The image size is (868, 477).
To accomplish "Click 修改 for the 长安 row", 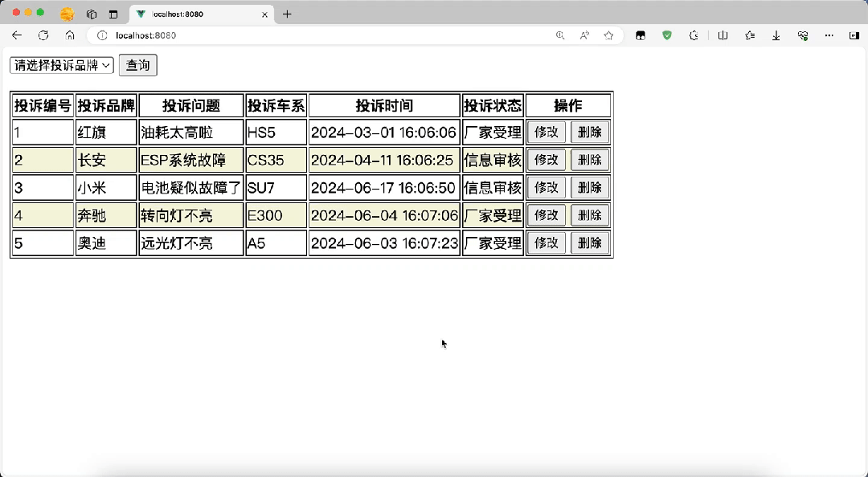I will point(547,160).
